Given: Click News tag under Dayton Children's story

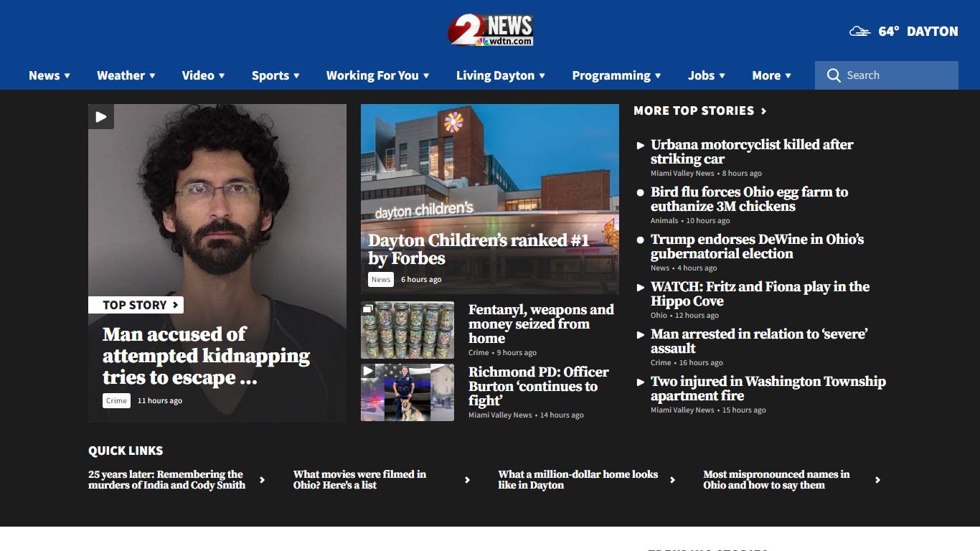Looking at the screenshot, I should coord(381,280).
